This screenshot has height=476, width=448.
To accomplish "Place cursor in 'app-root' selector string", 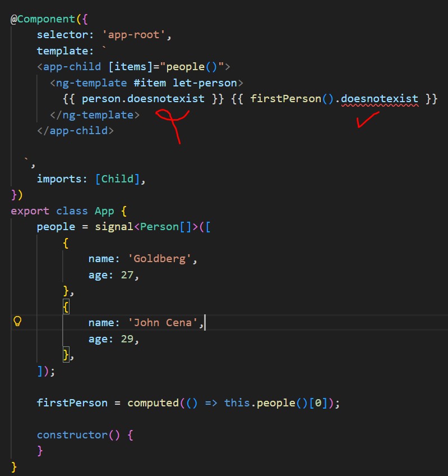I will (133, 35).
